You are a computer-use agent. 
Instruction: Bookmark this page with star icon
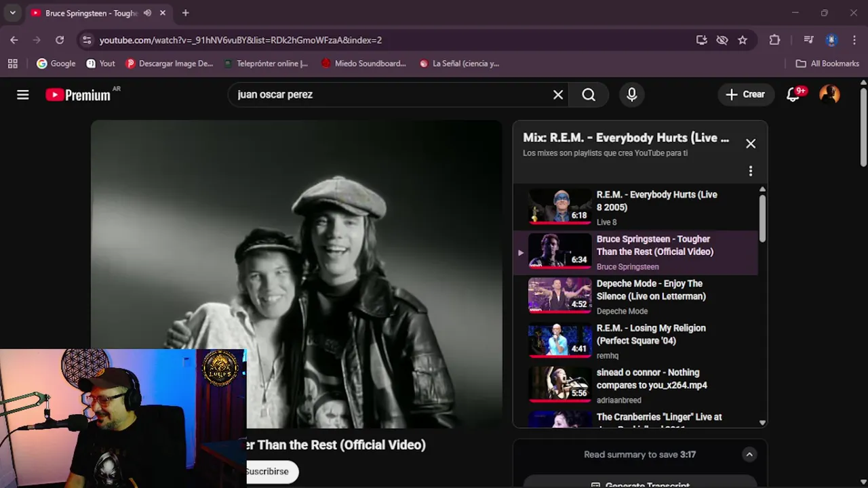pos(743,40)
